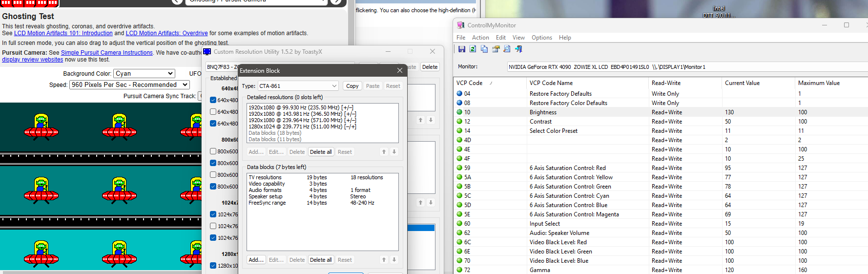Click Custom Resolution Utility title bar icon
Screen dimensions: 868x274
click(x=207, y=52)
